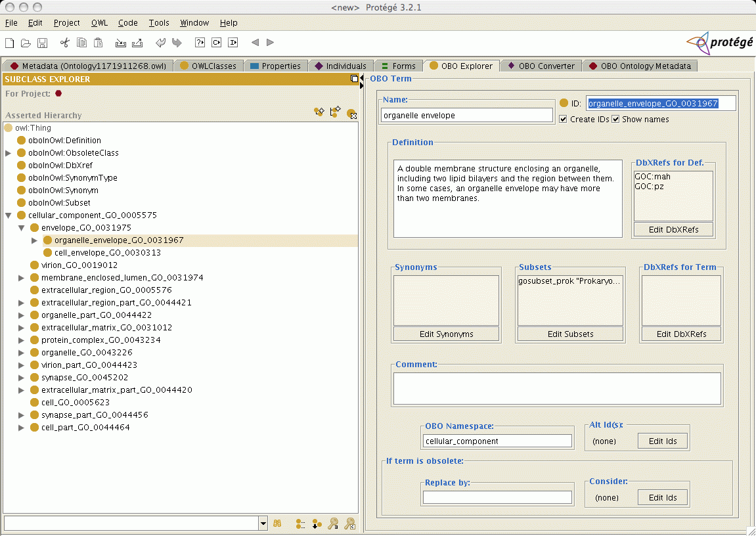Click the Redo arrow icon
Screen dimensions: 756x536
click(x=177, y=43)
